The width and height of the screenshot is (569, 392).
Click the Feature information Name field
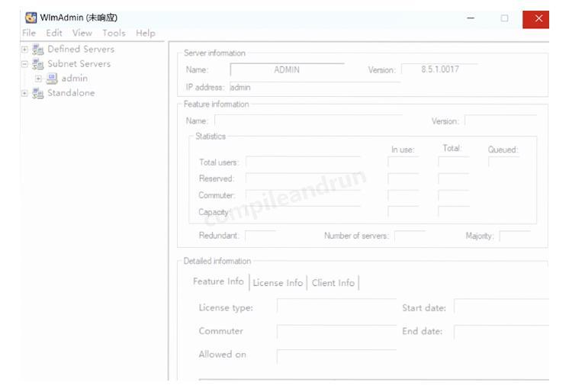click(308, 120)
